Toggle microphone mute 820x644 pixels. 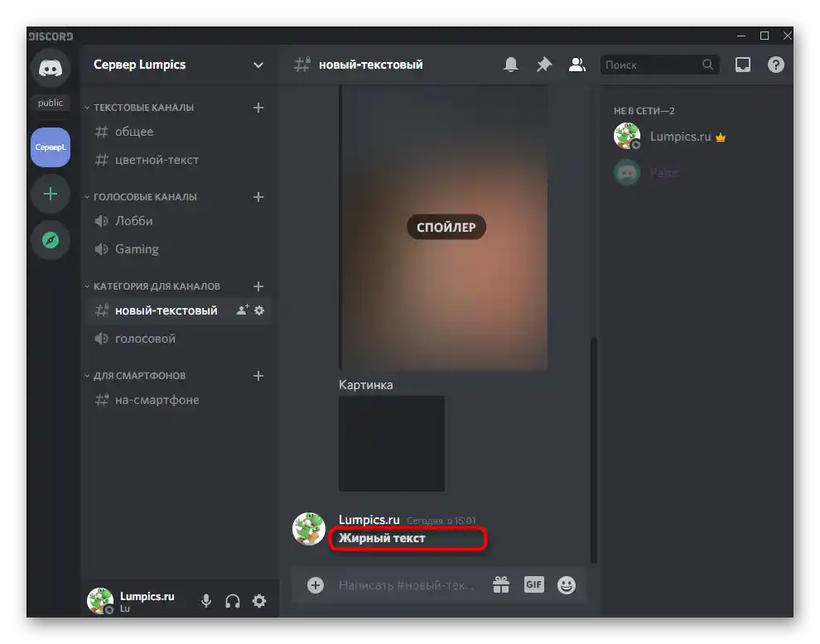[x=206, y=601]
